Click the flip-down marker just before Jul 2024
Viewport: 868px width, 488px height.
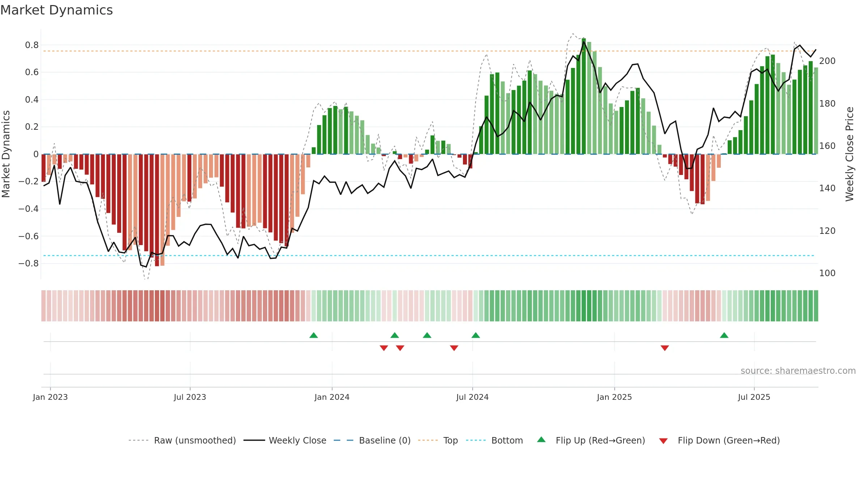[x=454, y=348]
